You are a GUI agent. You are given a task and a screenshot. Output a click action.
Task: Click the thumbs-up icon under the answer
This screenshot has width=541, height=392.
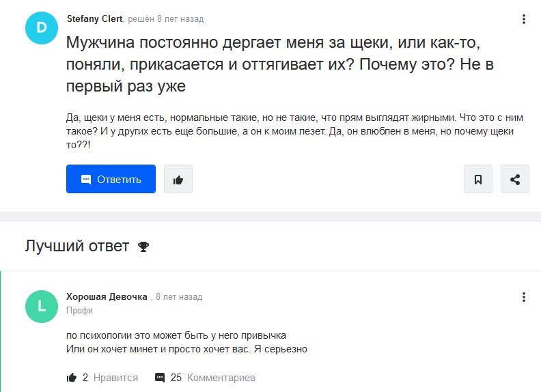(72, 378)
